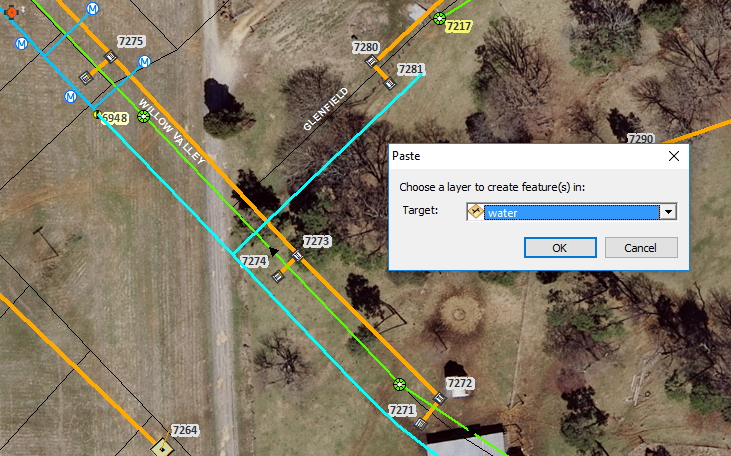Click the red hydrant symbol at top-left
The width and height of the screenshot is (731, 456).
click(11, 12)
